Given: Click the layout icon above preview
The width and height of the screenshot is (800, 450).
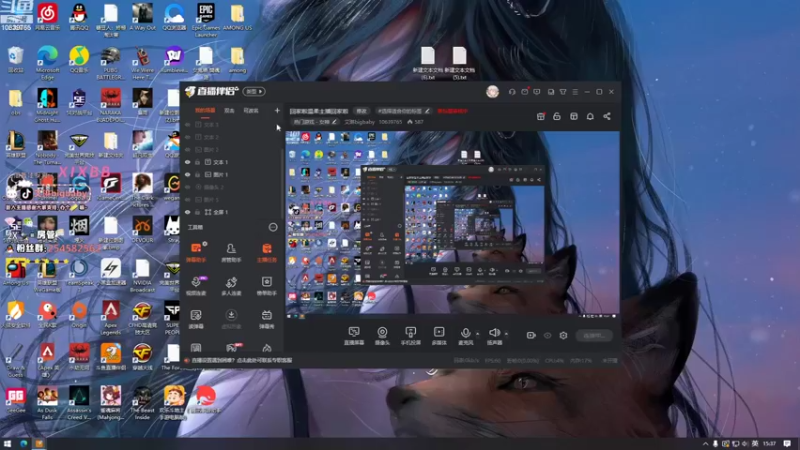Looking at the screenshot, I should (x=573, y=116).
